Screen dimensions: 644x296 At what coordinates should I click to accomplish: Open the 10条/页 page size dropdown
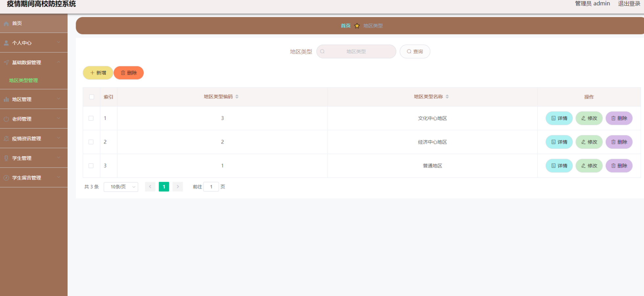coord(121,187)
